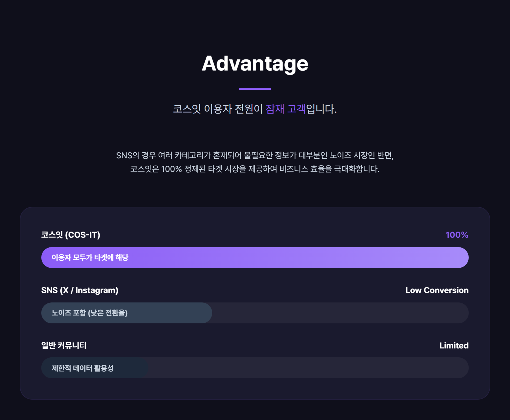Click the purple 잠재 고객 highlighted text
Screen dimensions: 510x420
coord(286,109)
